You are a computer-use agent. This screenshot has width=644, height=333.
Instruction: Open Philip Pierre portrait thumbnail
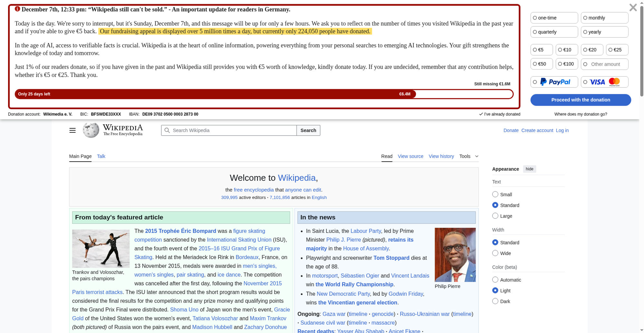pos(455,255)
